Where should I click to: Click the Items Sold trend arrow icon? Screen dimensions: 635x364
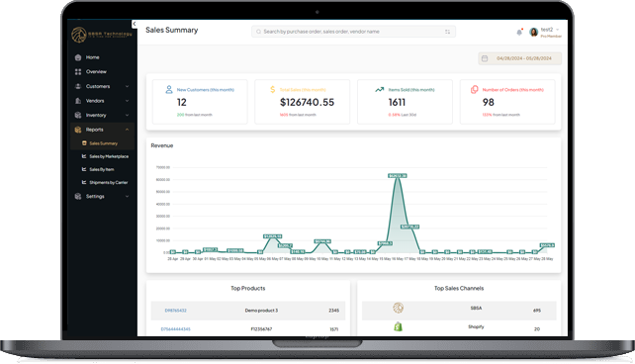point(380,89)
